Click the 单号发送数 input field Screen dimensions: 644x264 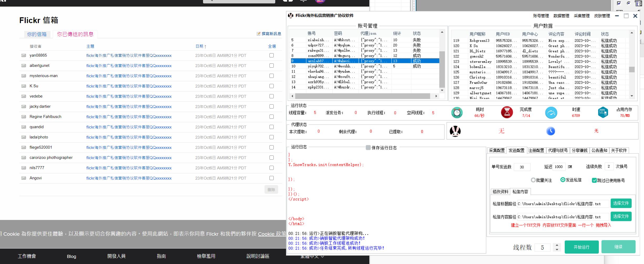click(x=522, y=167)
